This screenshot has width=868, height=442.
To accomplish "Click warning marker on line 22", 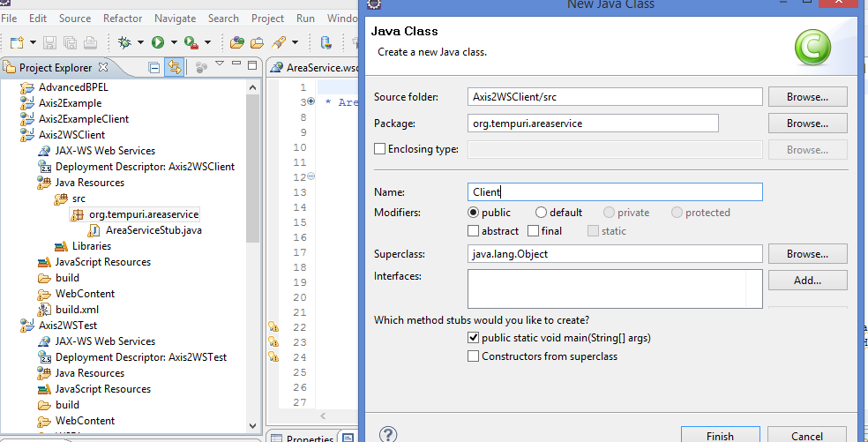I will [273, 327].
